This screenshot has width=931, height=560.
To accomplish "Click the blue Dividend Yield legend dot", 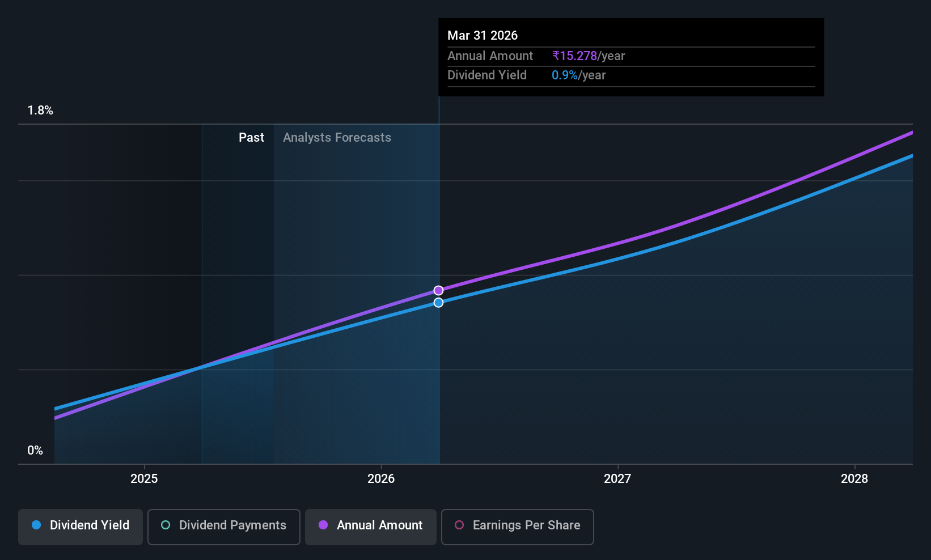I will click(x=36, y=525).
